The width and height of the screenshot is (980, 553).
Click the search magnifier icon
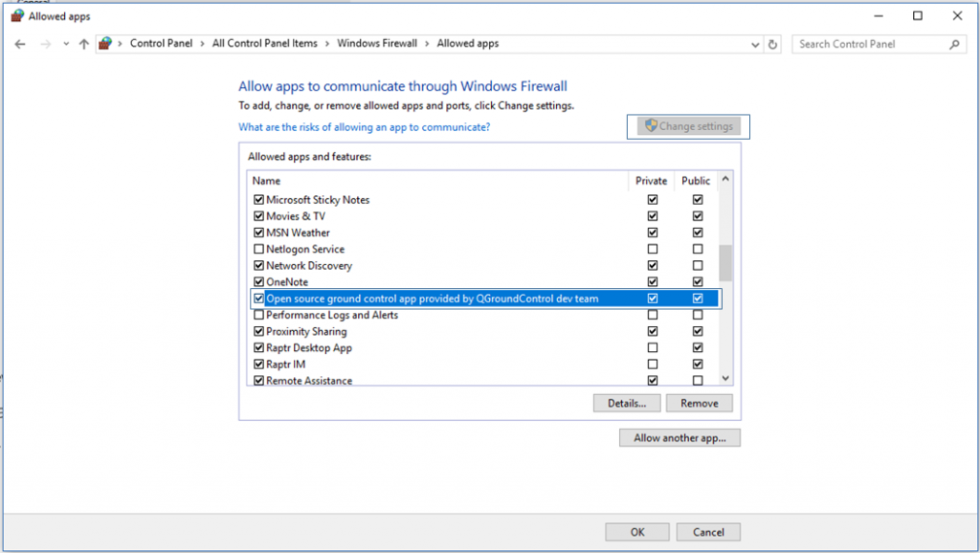[955, 44]
